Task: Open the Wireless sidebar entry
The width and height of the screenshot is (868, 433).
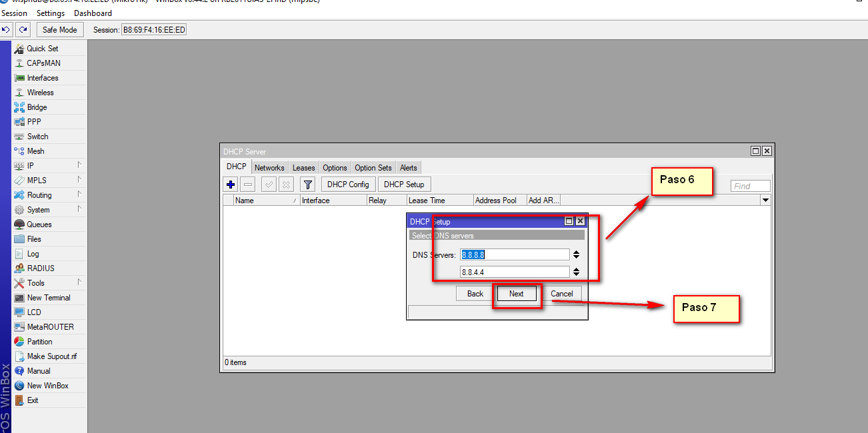Action: pos(40,93)
